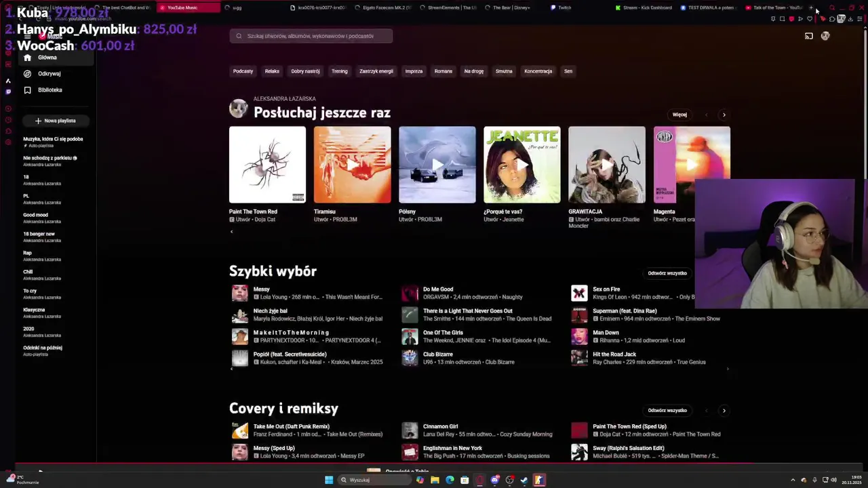Select the Zastrzyk energii mood chip
868x488 pixels.
point(376,71)
